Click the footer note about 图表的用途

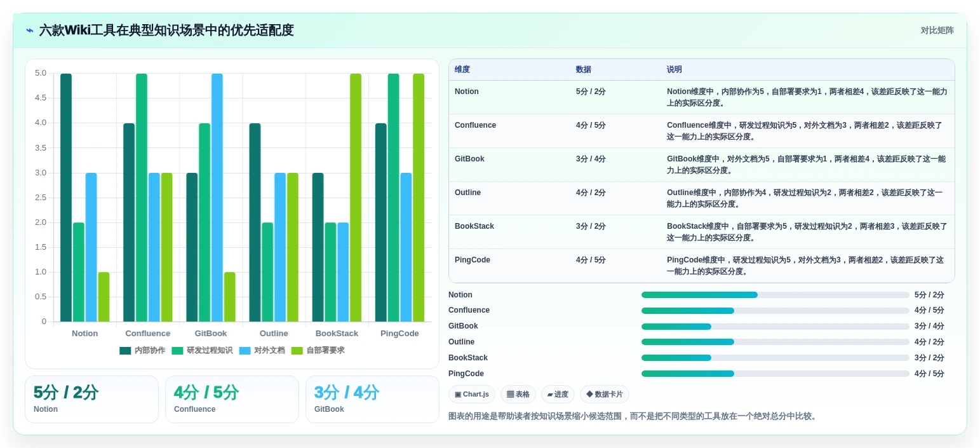tap(633, 416)
